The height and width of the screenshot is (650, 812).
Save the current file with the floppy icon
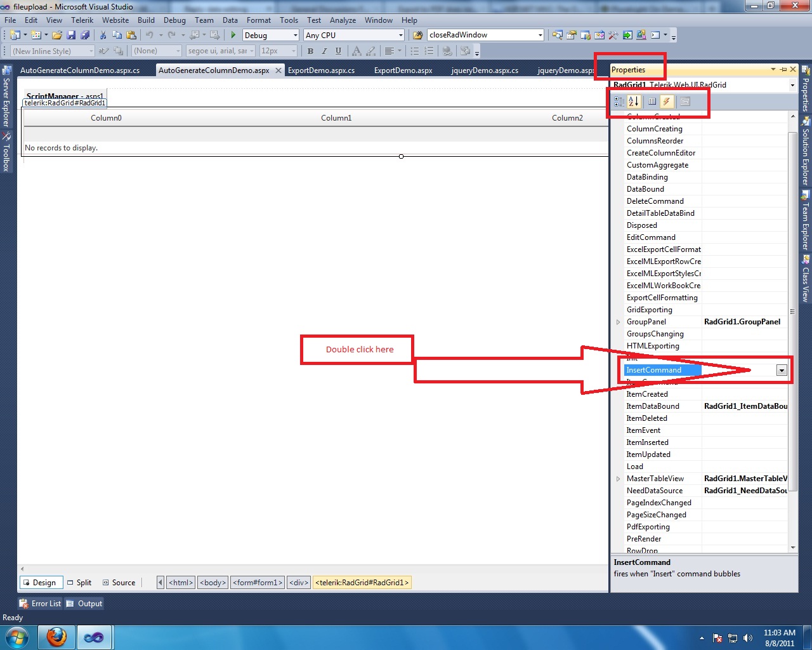click(71, 35)
